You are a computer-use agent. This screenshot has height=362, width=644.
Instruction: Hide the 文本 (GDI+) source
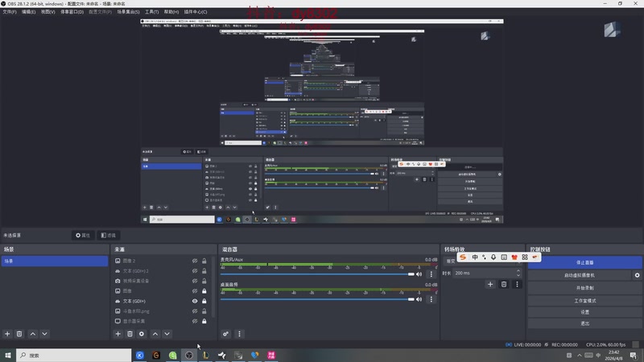[195, 301]
